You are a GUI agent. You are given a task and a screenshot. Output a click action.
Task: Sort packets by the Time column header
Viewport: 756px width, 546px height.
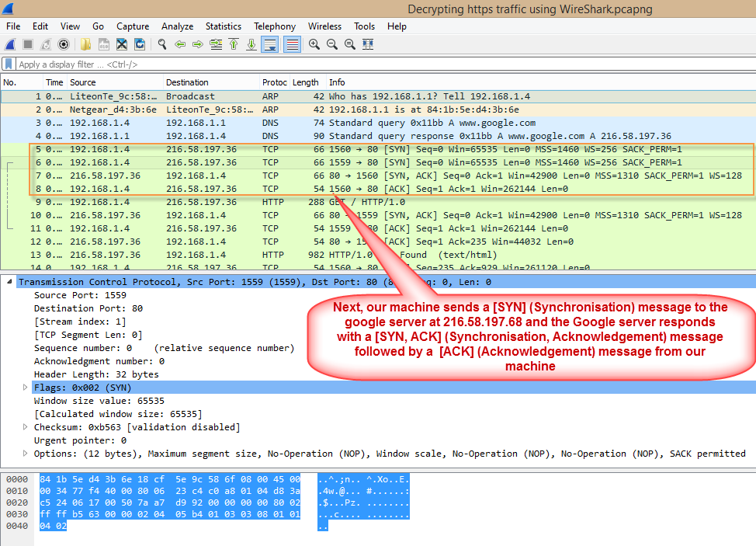tap(54, 82)
